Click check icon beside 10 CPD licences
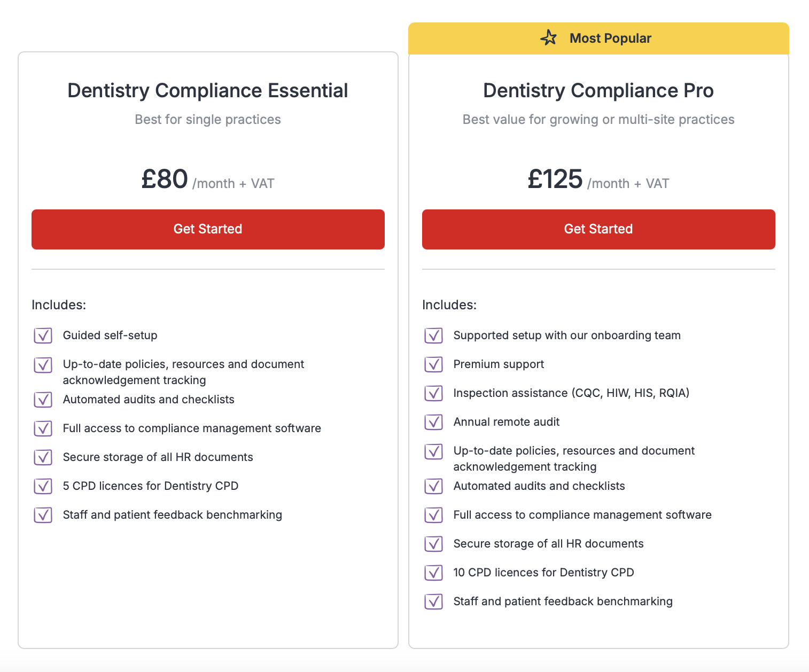 [433, 573]
